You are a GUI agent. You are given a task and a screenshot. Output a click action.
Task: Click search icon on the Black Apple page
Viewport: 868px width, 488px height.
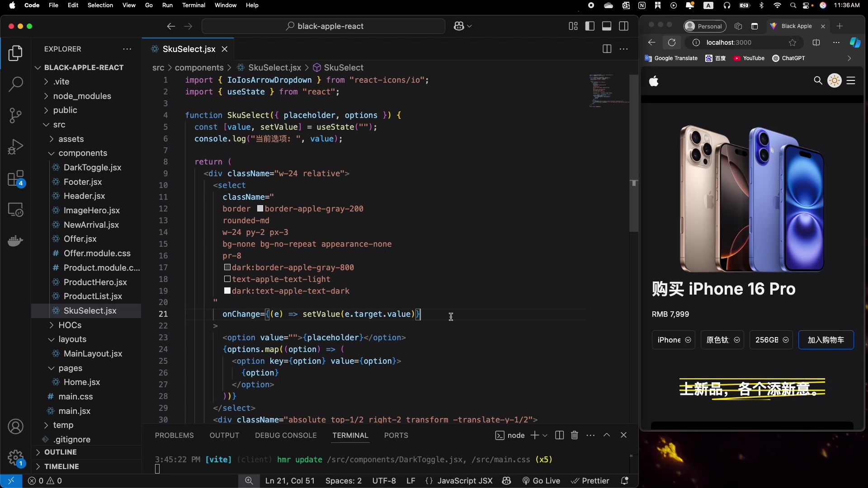[818, 80]
